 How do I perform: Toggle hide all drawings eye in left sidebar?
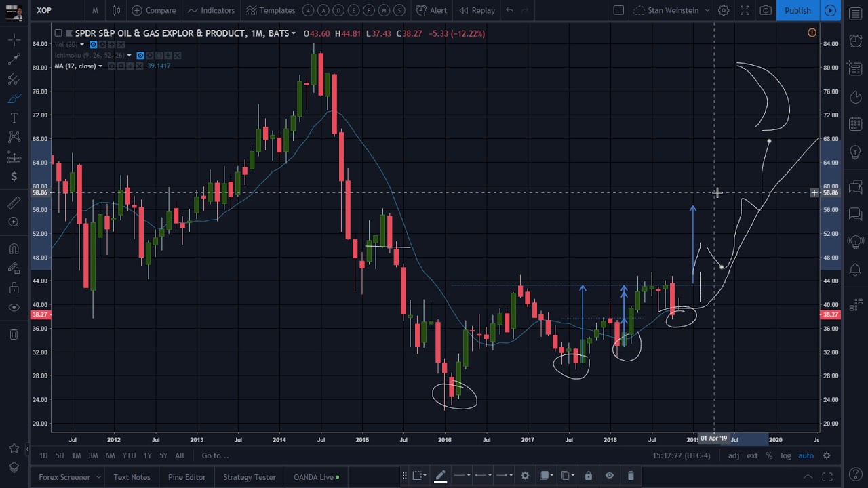[14, 308]
